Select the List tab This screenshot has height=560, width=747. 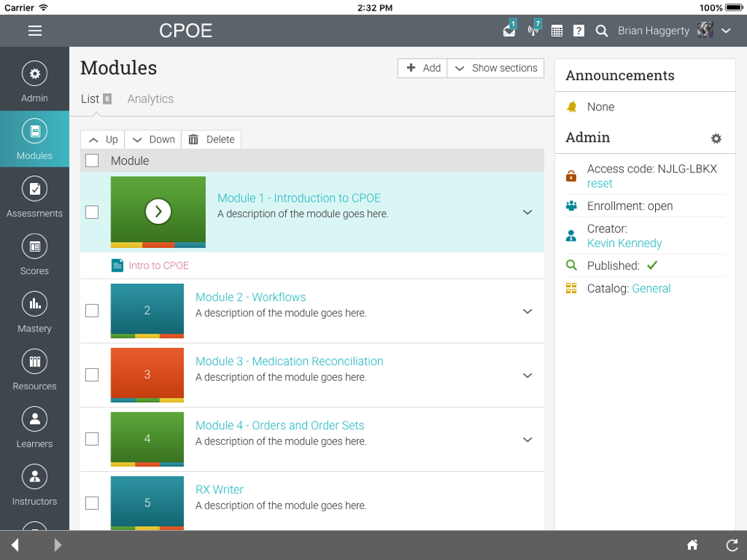pyautogui.click(x=90, y=99)
